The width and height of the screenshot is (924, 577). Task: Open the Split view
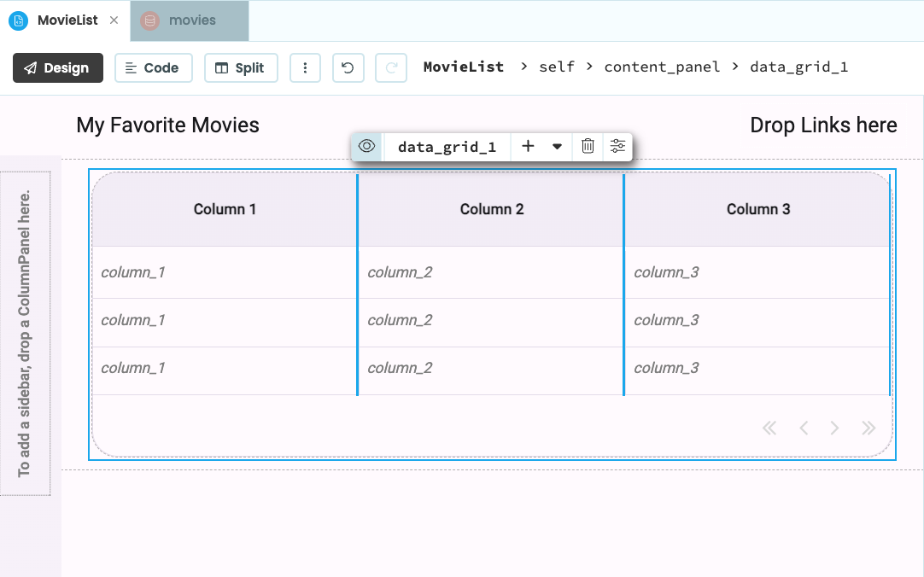point(241,67)
